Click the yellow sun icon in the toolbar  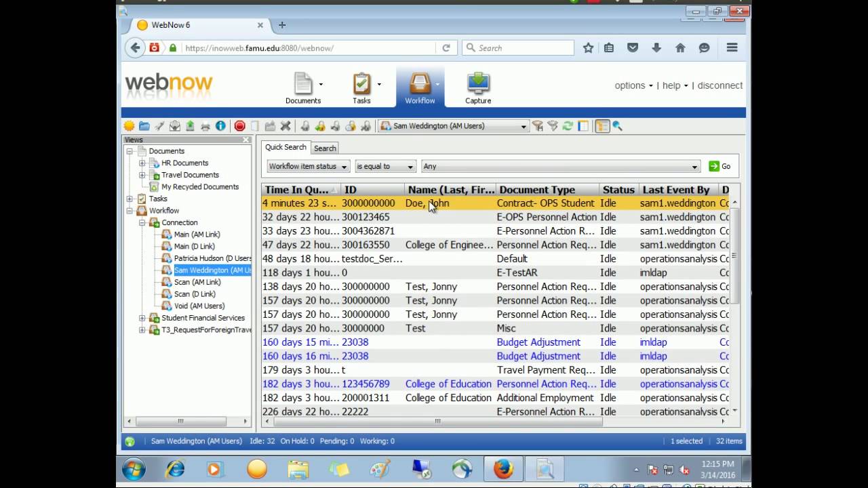pos(129,126)
